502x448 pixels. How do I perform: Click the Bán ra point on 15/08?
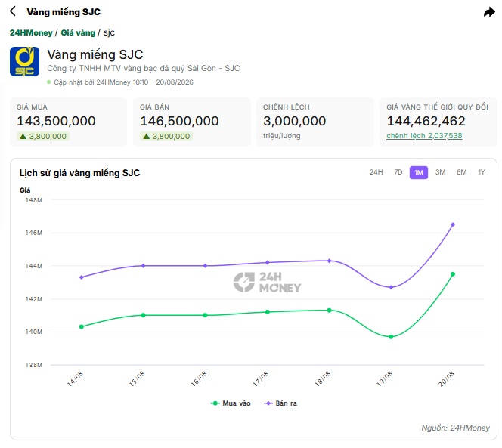point(143,266)
